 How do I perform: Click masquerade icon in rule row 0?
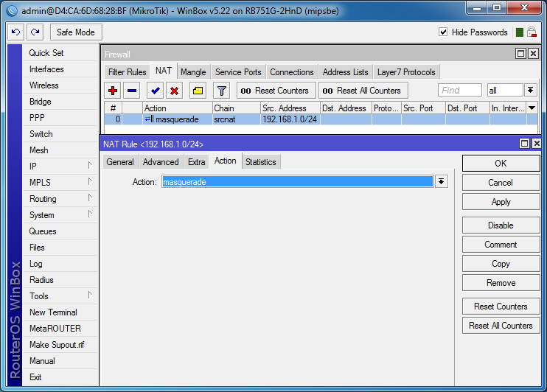tap(150, 119)
